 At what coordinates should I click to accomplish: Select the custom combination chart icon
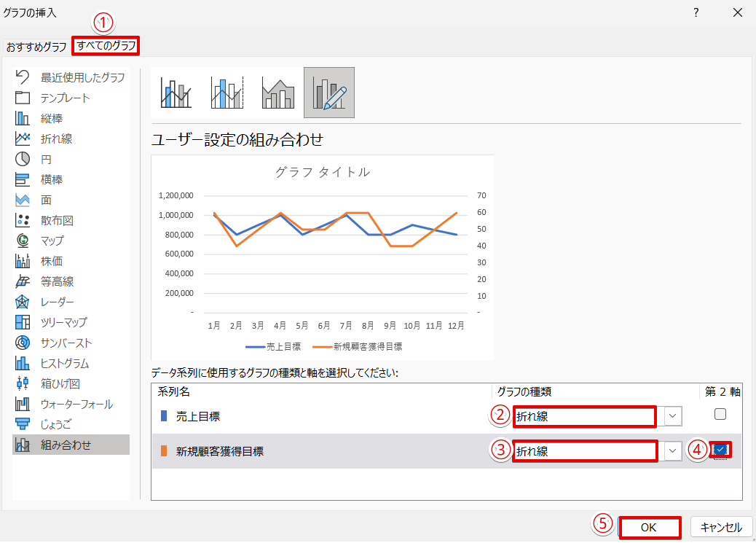coord(328,93)
